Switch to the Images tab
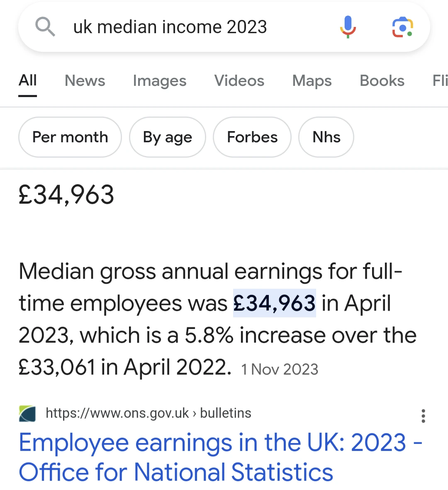Screen dimensions: 448x490 click(160, 81)
